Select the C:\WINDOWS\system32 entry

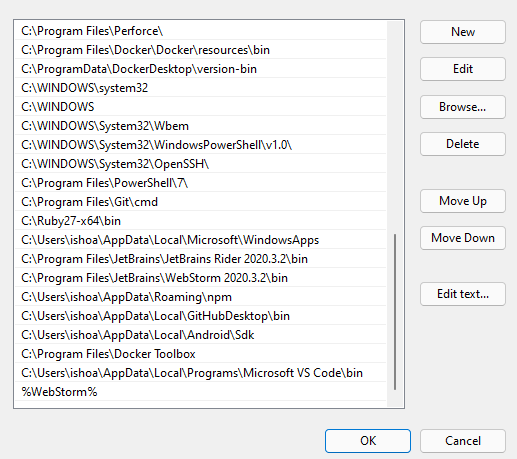point(200,88)
